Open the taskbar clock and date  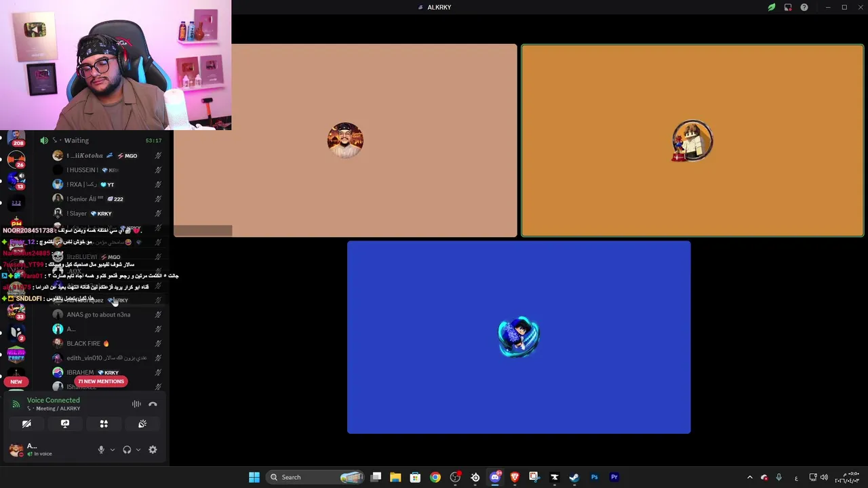[x=846, y=477]
